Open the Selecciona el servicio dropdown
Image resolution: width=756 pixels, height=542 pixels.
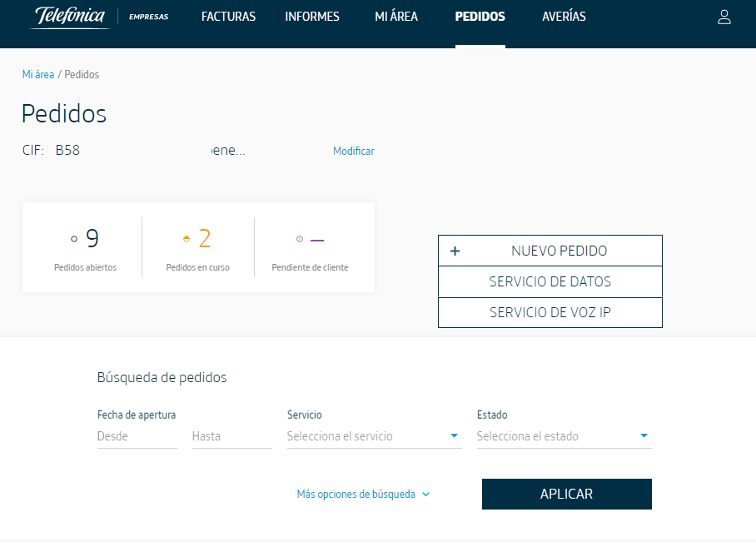point(374,435)
